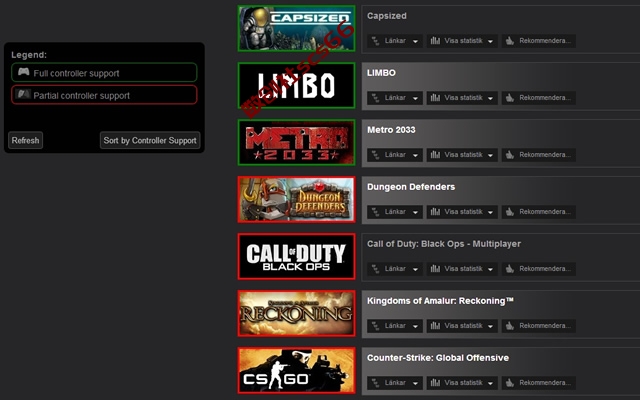Click Rekommendera button for LIMBO

pyautogui.click(x=539, y=98)
